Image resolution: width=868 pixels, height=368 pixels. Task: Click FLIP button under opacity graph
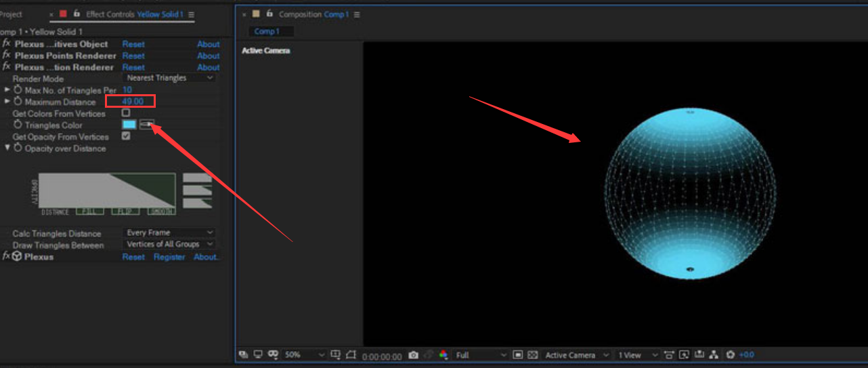pyautogui.click(x=125, y=211)
